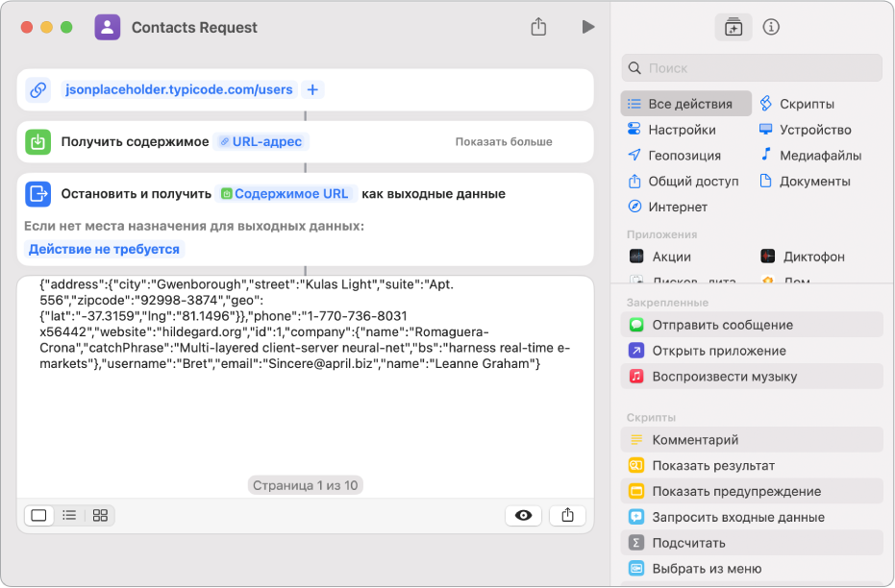Click the share icon in title bar
895x588 pixels.
click(x=538, y=27)
